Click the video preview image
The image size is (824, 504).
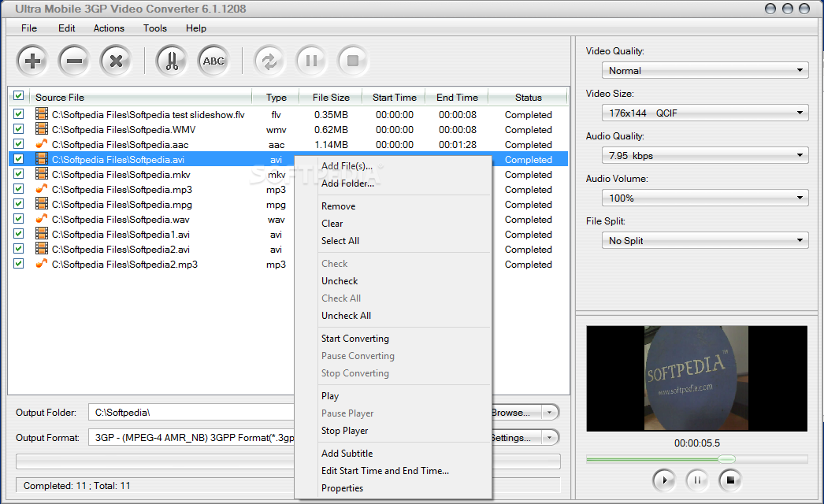coord(697,379)
